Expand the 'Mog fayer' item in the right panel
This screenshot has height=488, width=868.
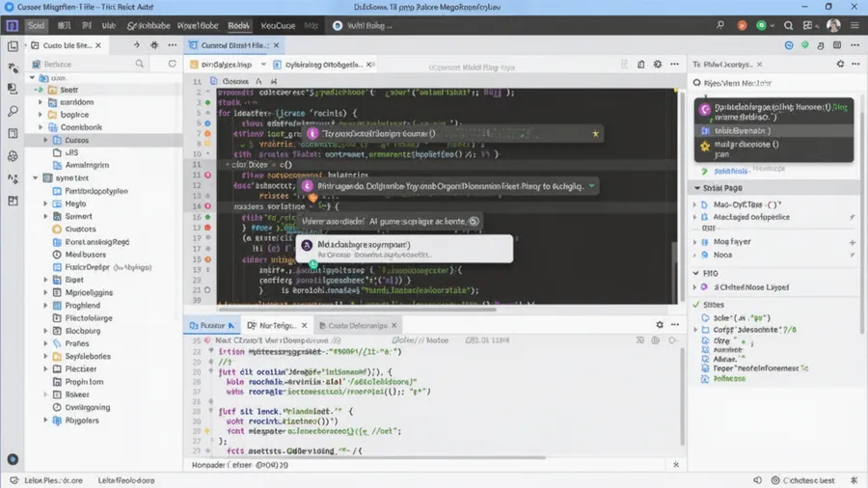tap(695, 242)
